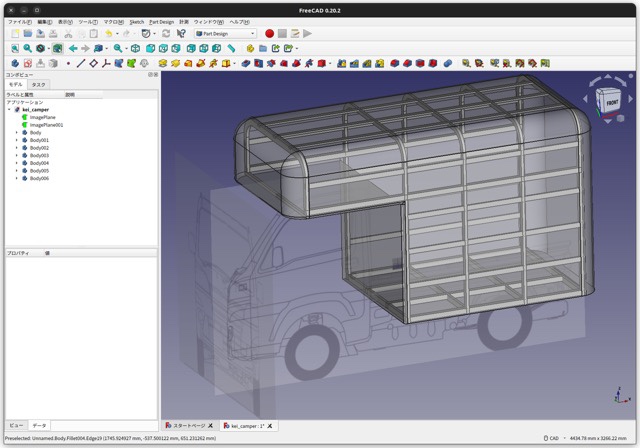Open the Part Design workbench dropdown
Viewport: 640px width, 448px height.
(225, 33)
